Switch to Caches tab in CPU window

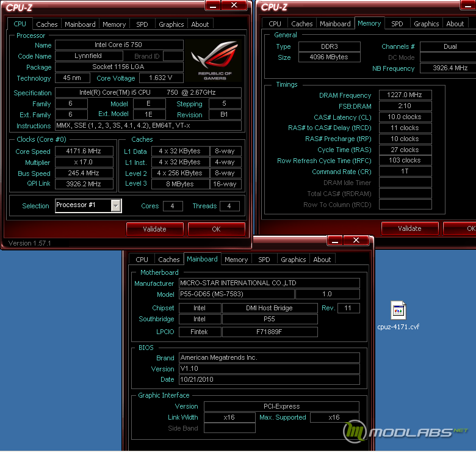click(x=47, y=24)
